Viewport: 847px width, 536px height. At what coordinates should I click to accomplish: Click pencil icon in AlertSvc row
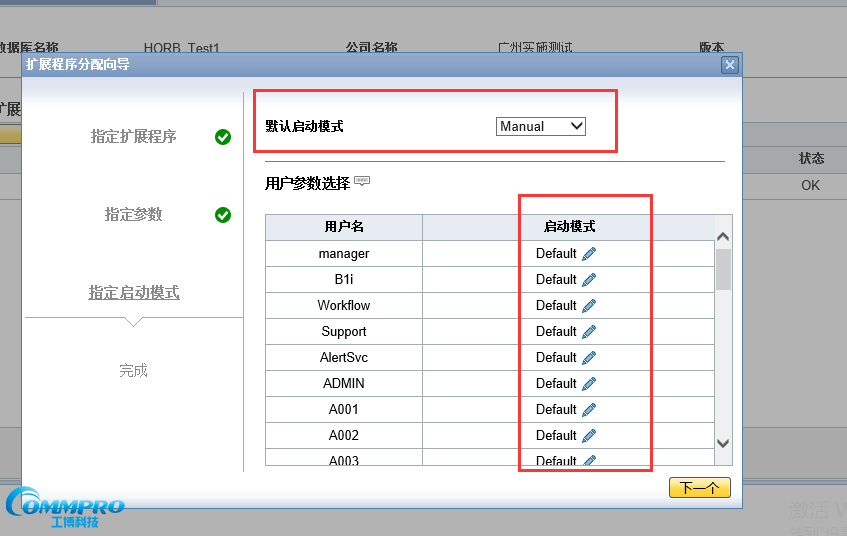click(x=589, y=358)
